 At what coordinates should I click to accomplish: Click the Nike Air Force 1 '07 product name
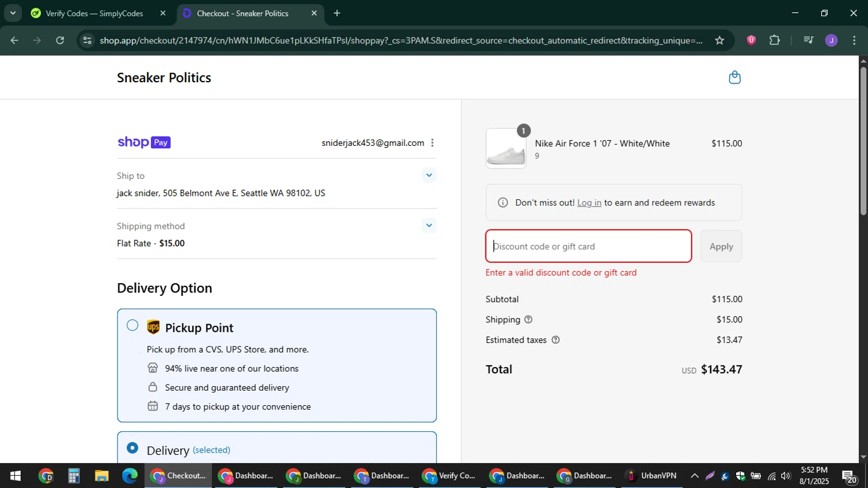pos(602,144)
